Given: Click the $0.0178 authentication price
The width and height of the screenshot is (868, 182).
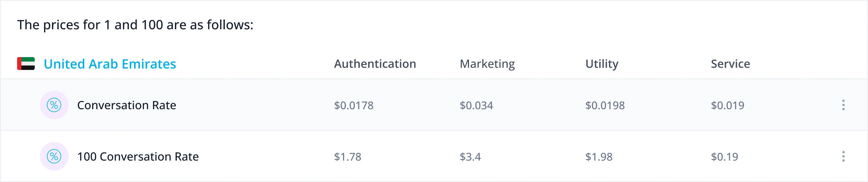Looking at the screenshot, I should 354,105.
